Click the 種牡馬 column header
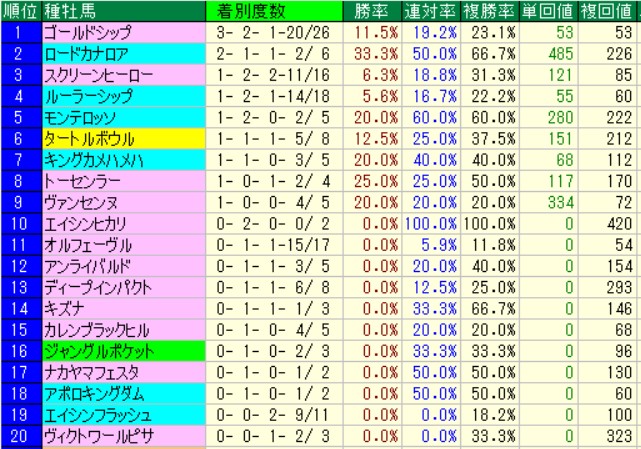The image size is (641, 449). [x=123, y=11]
